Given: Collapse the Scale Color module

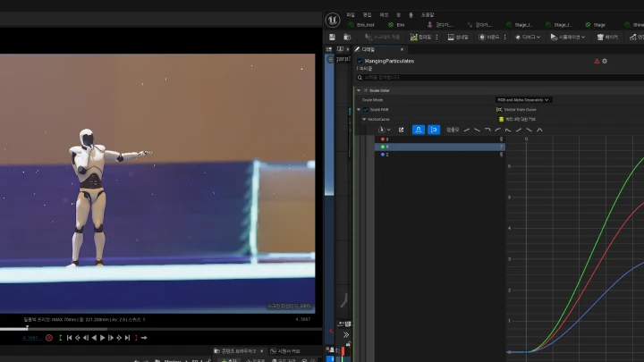Looking at the screenshot, I should 359,90.
